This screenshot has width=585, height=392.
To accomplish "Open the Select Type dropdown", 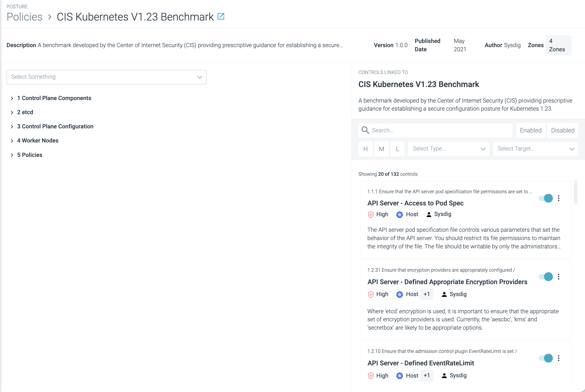I will pyautogui.click(x=449, y=149).
